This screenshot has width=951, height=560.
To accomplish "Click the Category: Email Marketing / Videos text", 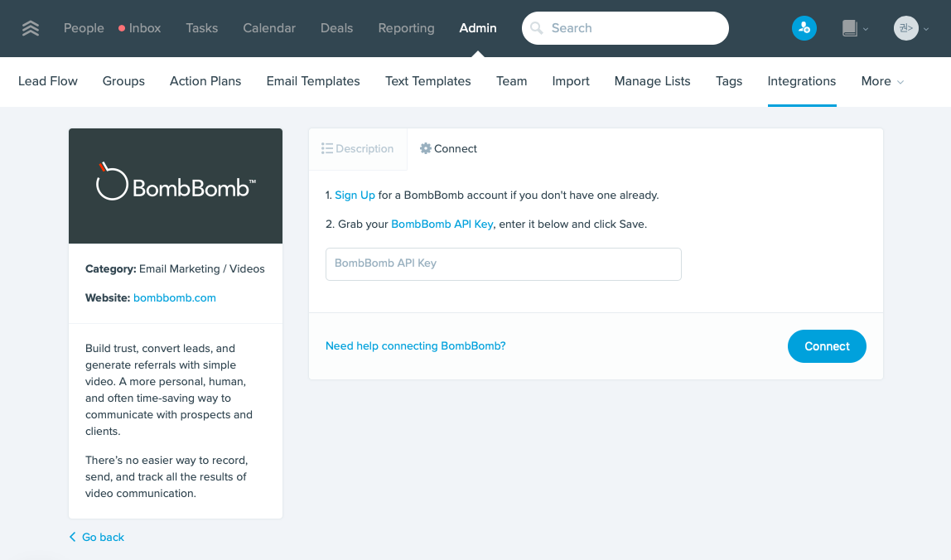I will click(x=175, y=268).
